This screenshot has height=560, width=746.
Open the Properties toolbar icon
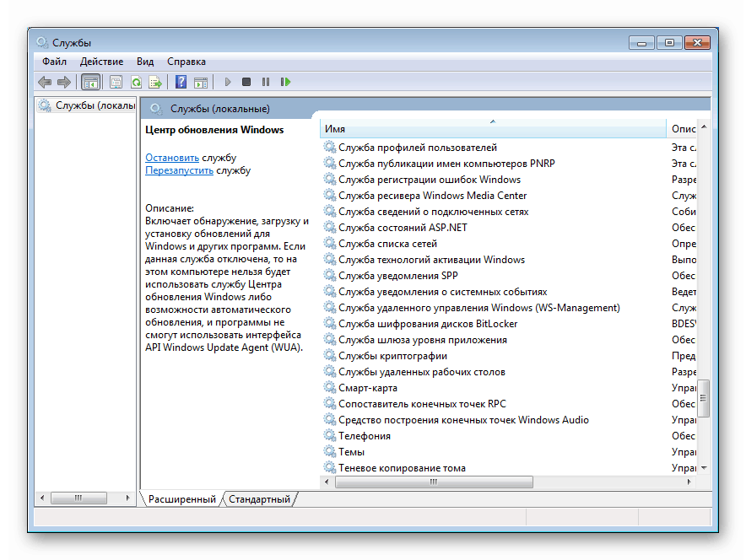click(116, 83)
